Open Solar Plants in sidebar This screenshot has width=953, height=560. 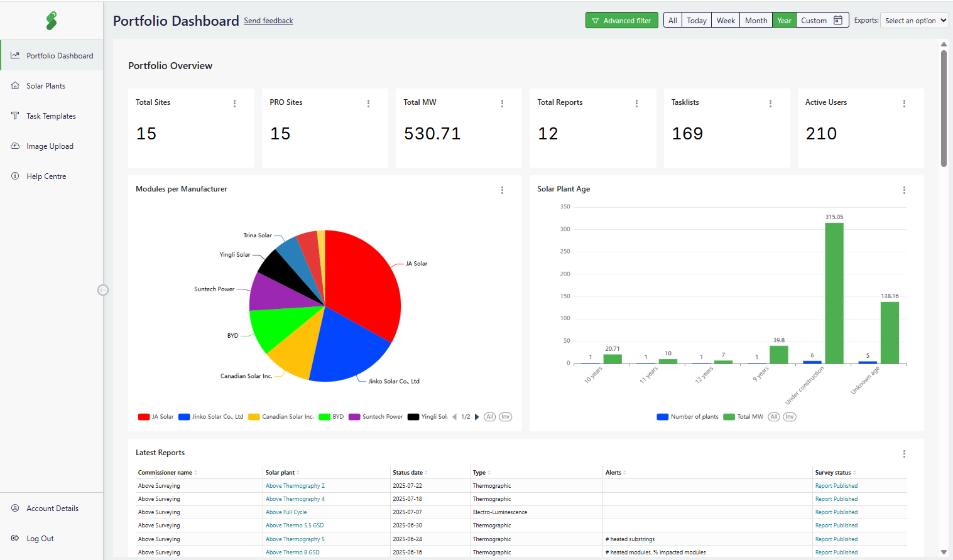pos(46,86)
